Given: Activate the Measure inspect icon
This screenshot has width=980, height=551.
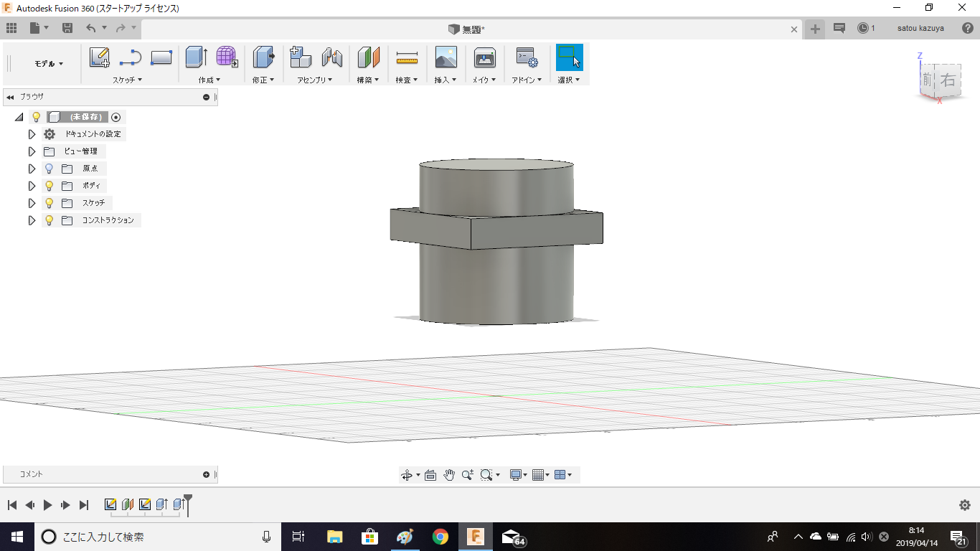Looking at the screenshot, I should (407, 57).
